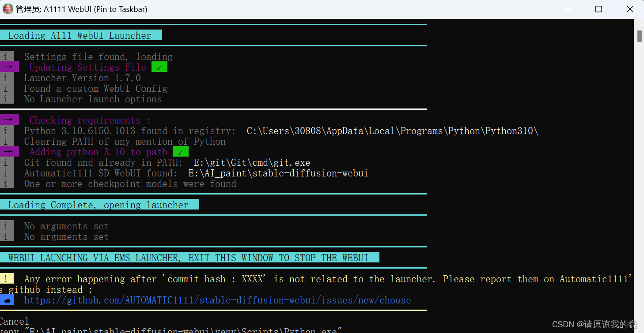
Task: Click info icon beside No Launcher launch options
Action: pos(6,99)
